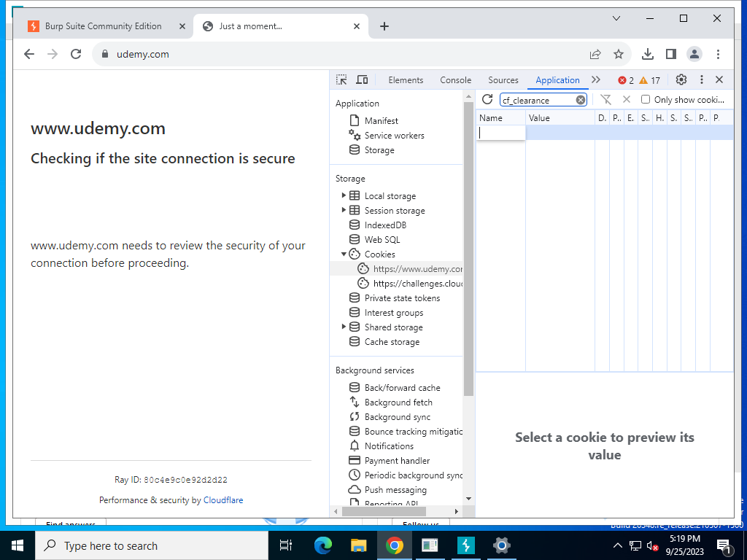Switch to the Elements tab
This screenshot has height=560, width=747.
point(406,80)
